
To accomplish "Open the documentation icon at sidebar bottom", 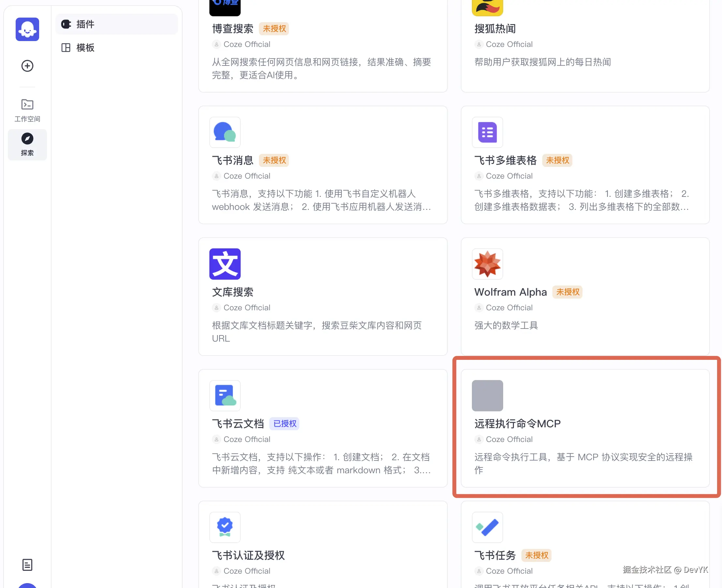I will click(x=27, y=565).
